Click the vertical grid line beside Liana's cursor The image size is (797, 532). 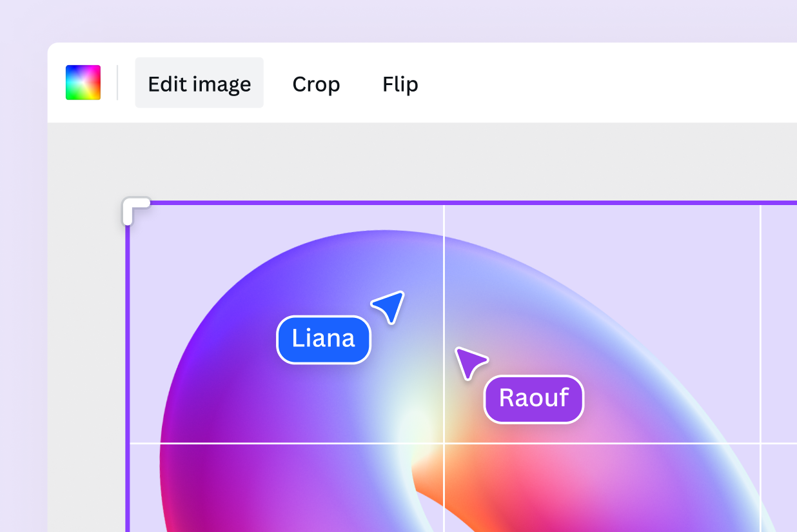444,271
